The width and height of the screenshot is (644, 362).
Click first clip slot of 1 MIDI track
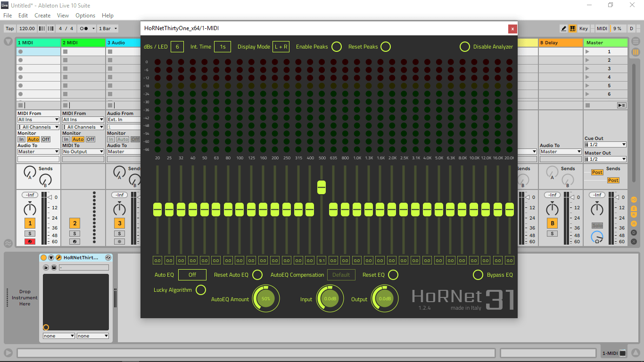tap(38, 51)
